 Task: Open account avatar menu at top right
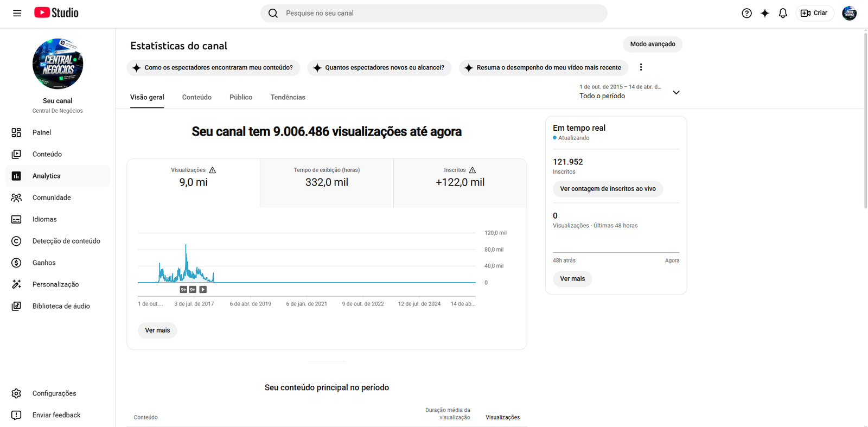[849, 13]
